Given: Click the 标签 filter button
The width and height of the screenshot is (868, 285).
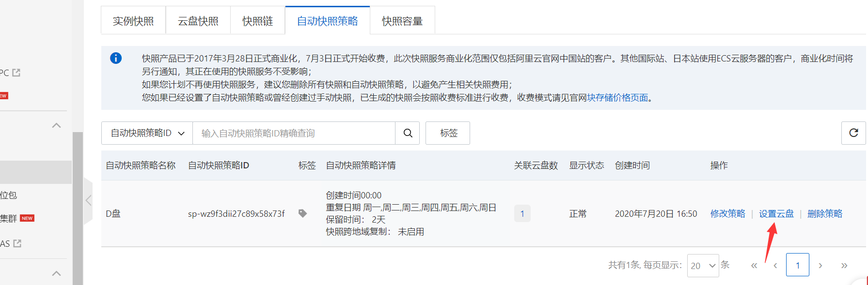Looking at the screenshot, I should point(448,133).
